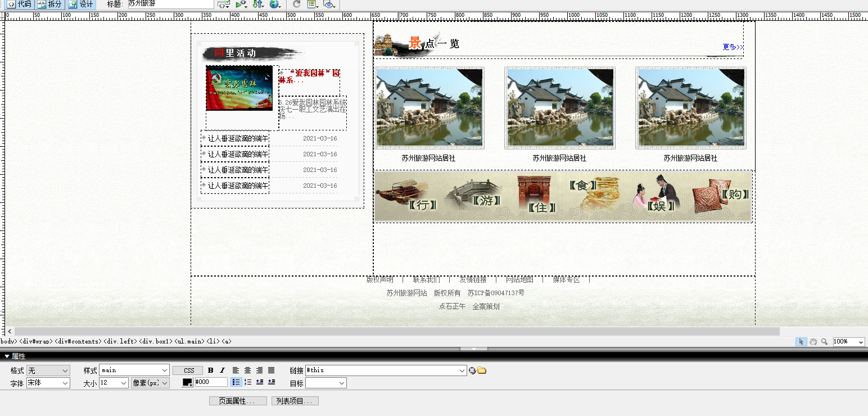Click the 联系我们 footer link
This screenshot has height=416, width=868.
point(426,279)
